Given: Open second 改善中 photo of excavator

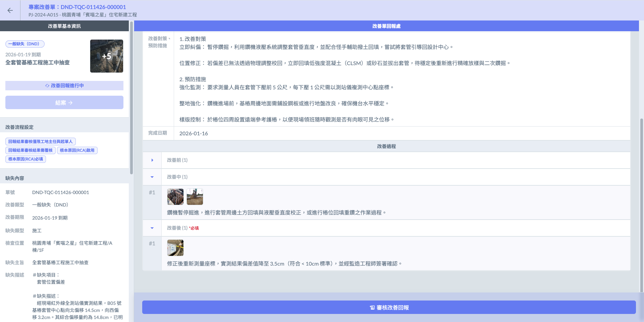Looking at the screenshot, I should 195,197.
